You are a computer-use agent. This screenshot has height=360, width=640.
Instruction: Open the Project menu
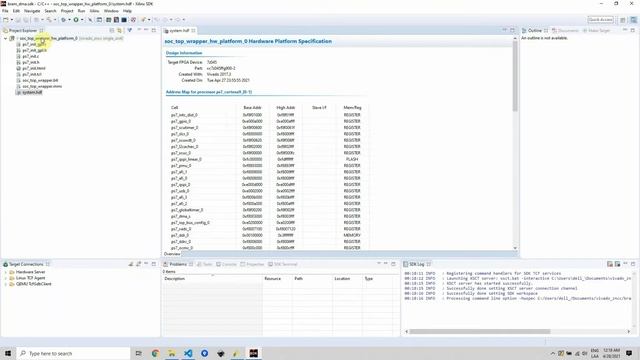click(x=67, y=11)
